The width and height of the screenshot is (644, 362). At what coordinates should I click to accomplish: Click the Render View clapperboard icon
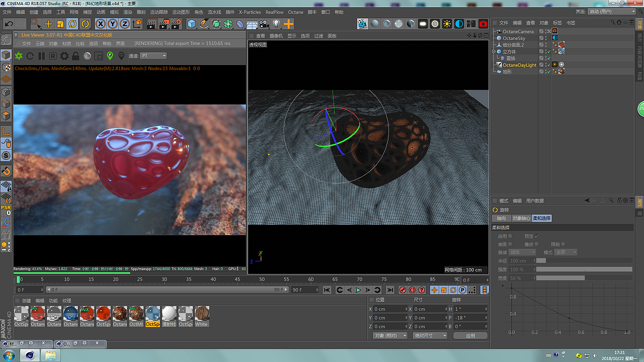pos(151,24)
